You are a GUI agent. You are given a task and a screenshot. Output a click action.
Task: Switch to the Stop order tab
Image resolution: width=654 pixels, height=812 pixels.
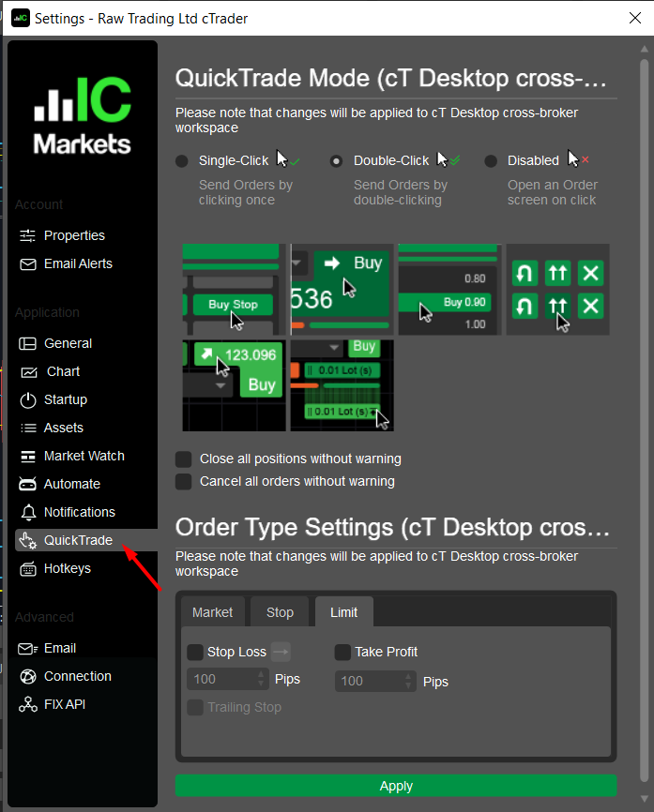point(280,612)
